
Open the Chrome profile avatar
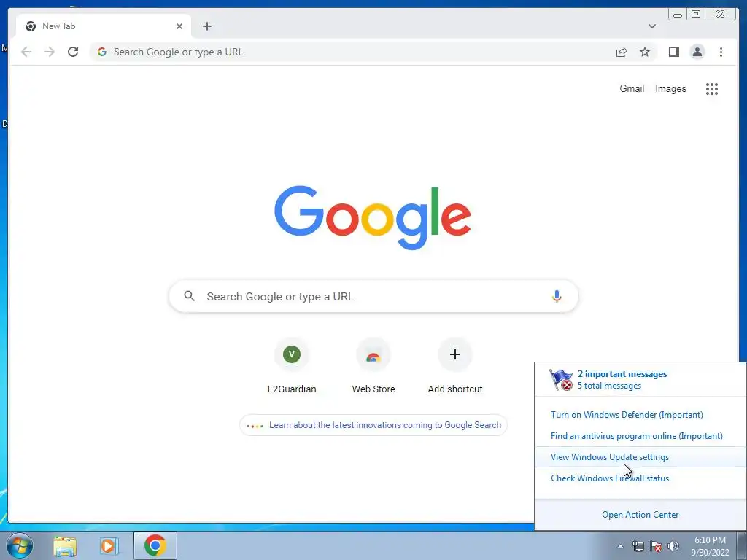tap(697, 52)
